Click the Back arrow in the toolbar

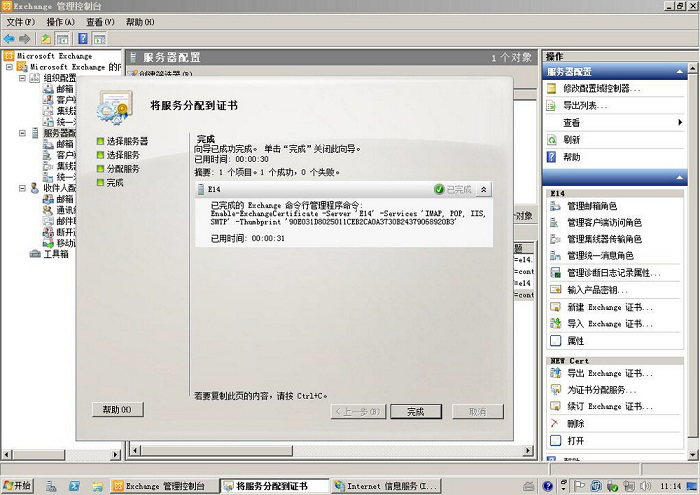[9, 38]
